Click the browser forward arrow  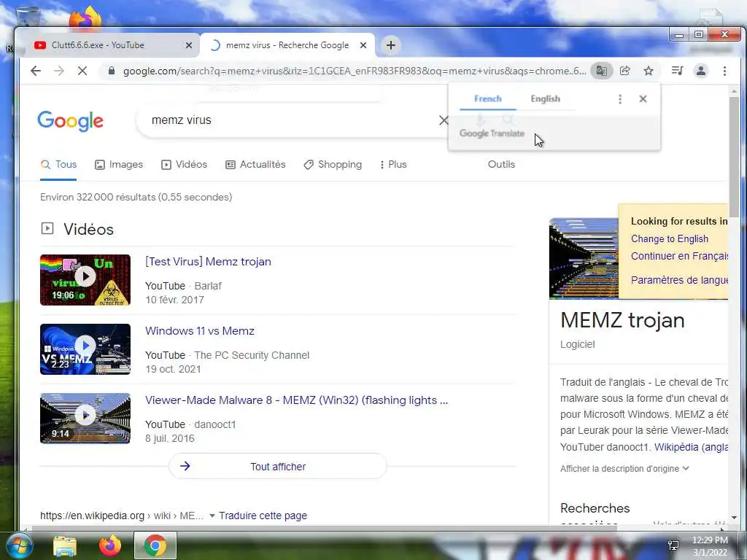point(58,71)
